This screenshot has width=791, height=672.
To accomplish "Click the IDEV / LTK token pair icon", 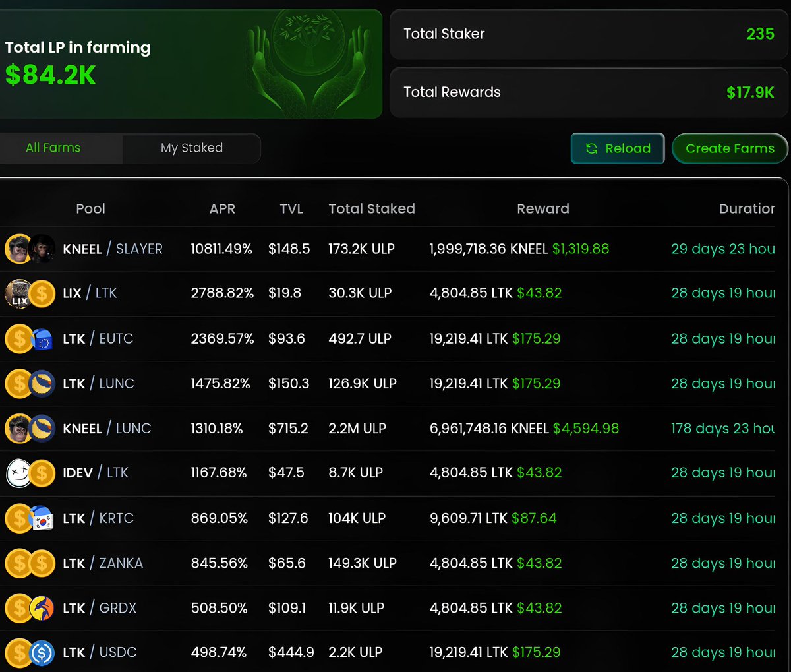I will (30, 473).
